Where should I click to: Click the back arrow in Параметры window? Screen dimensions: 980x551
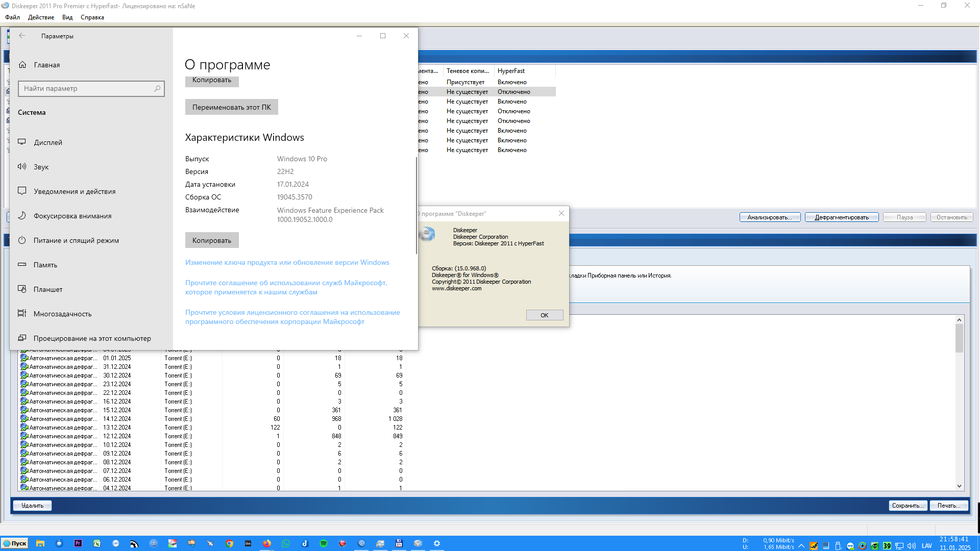tap(22, 36)
